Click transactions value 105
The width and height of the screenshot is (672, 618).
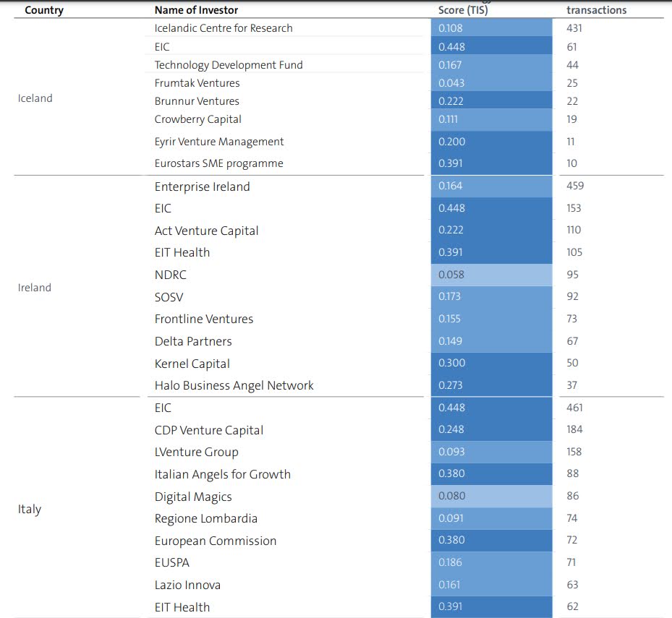575,252
